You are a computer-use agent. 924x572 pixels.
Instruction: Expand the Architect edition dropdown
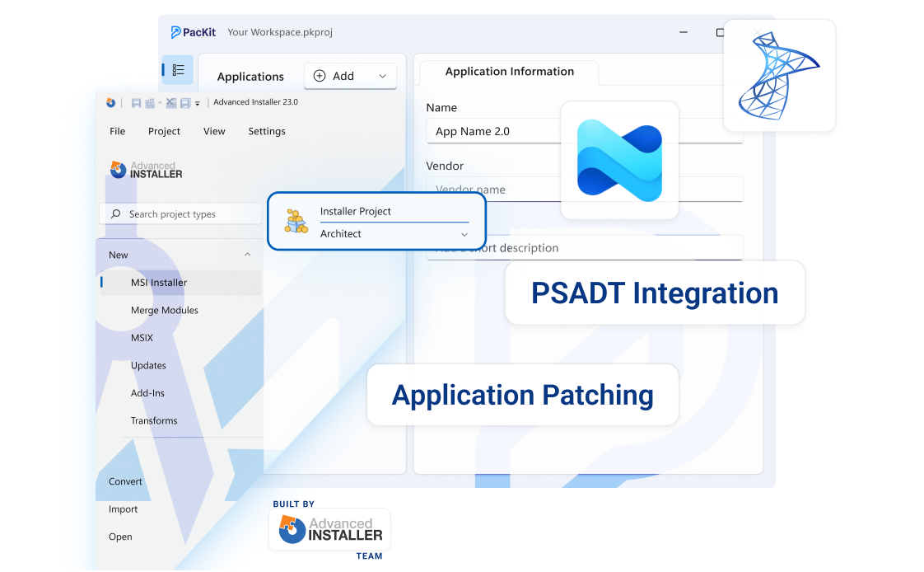tap(464, 234)
